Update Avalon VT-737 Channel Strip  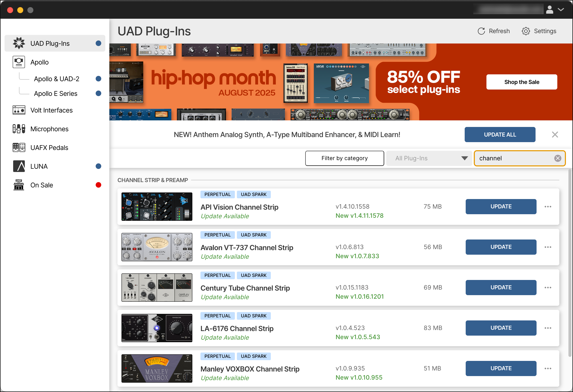(501, 247)
